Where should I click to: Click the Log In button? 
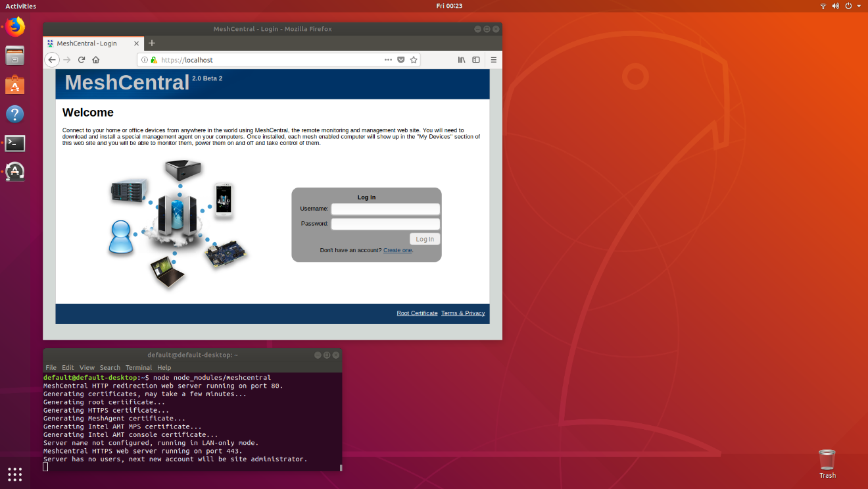(425, 239)
